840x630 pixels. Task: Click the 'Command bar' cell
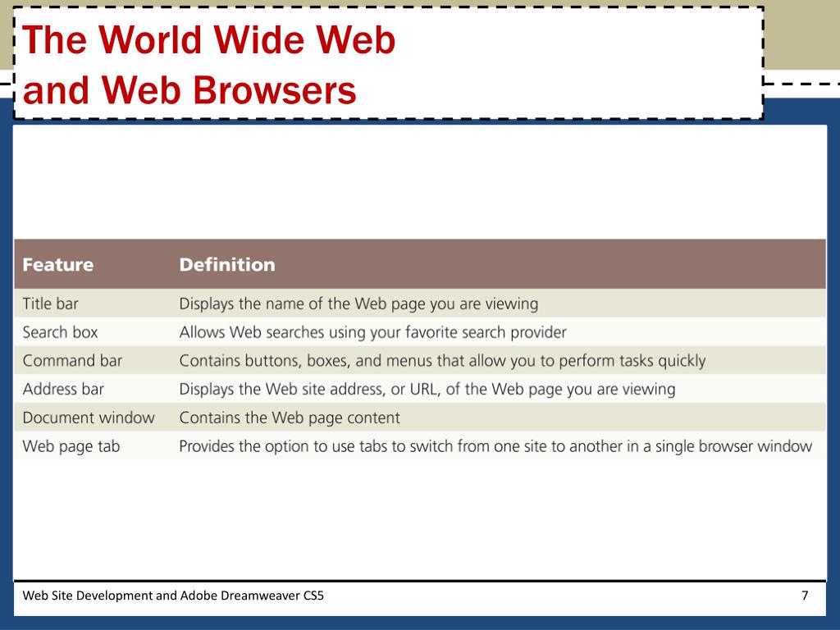pyautogui.click(x=72, y=361)
